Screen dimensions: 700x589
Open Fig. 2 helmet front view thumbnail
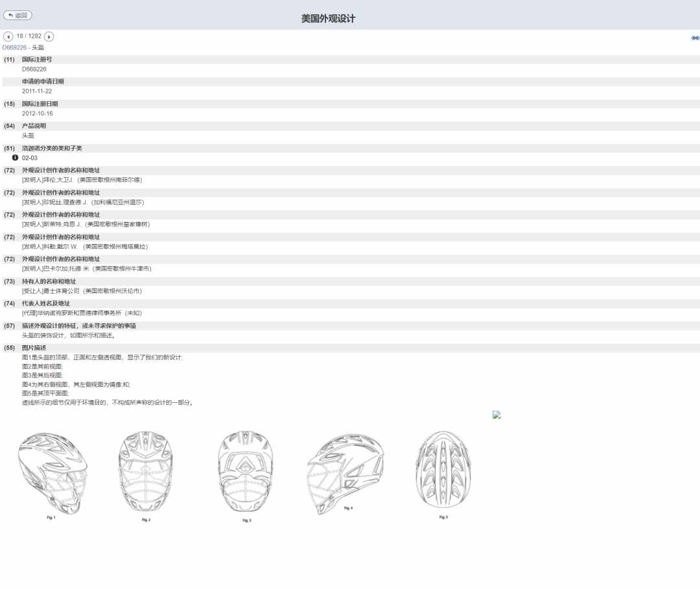(x=146, y=475)
